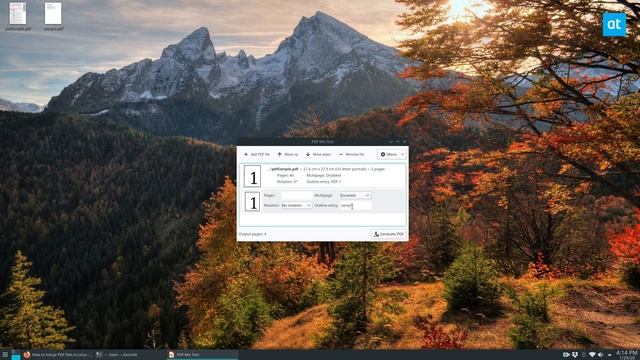Viewport: 640px width, 360px height.
Task: Switch to the Firefox taskbar window
Action: [x=58, y=355]
